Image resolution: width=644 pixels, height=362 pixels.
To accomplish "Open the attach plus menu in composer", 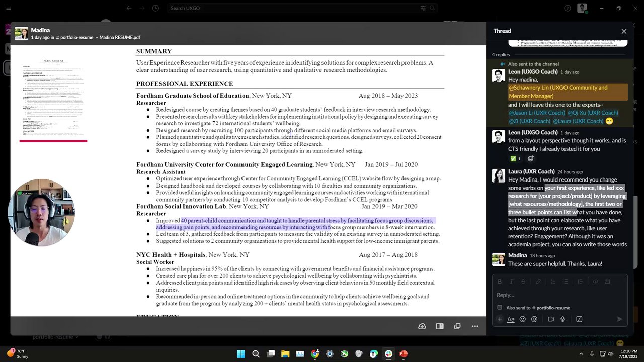I will coord(500,319).
